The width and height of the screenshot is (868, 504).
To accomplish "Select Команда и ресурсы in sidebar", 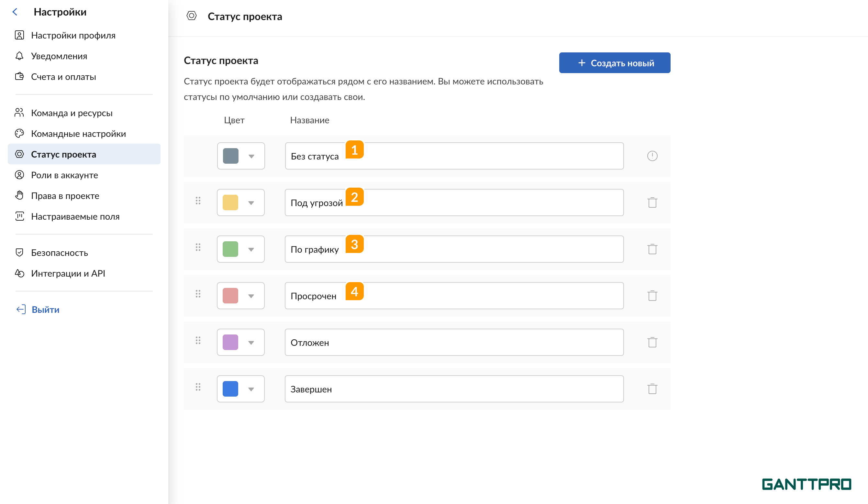I will point(71,113).
